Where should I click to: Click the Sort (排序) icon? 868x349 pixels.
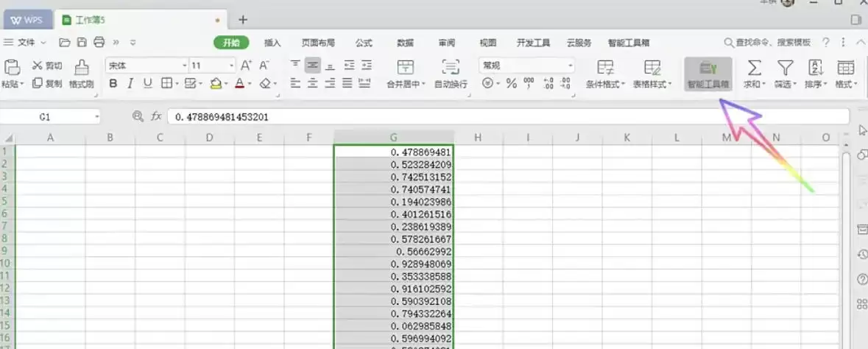816,68
